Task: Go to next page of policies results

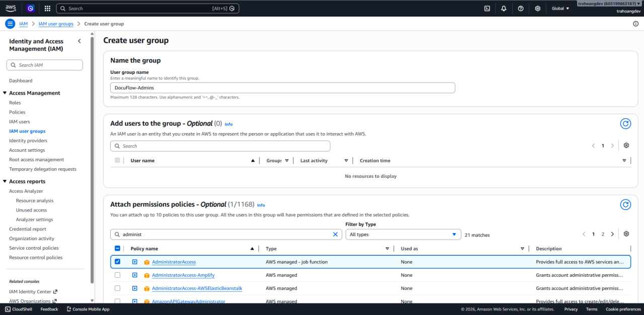Action: tap(612, 234)
